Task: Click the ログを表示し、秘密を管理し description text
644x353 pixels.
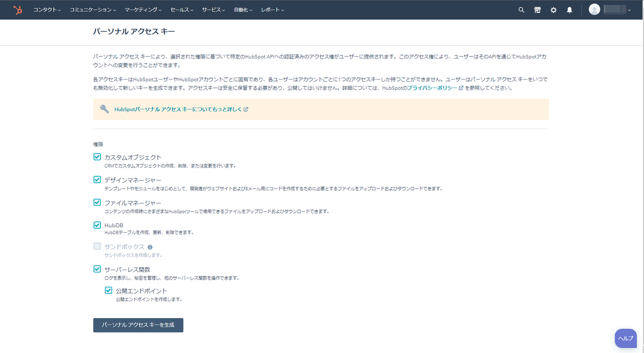Action: click(x=172, y=278)
